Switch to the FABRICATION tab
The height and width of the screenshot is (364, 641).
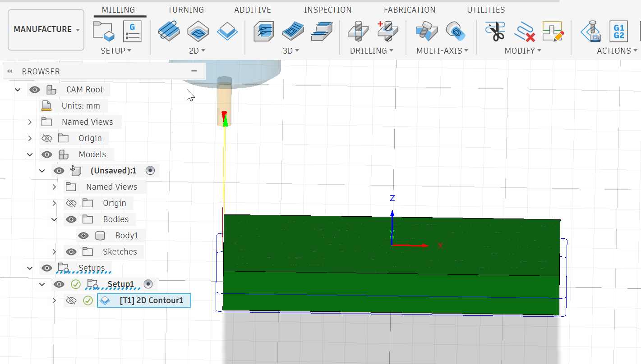(x=410, y=10)
